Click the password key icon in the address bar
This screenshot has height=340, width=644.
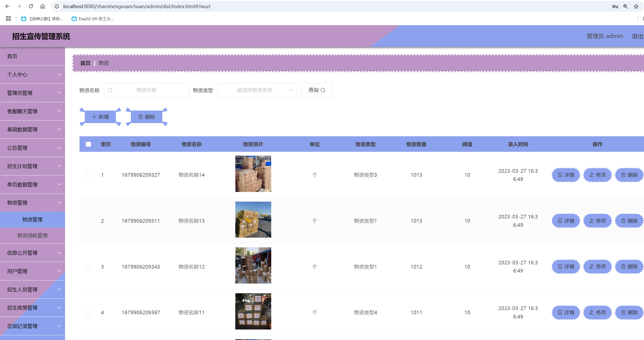(615, 6)
